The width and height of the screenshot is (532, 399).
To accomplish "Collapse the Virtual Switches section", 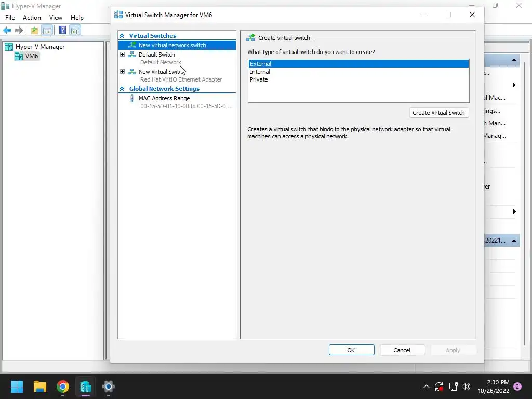I will 122,36.
